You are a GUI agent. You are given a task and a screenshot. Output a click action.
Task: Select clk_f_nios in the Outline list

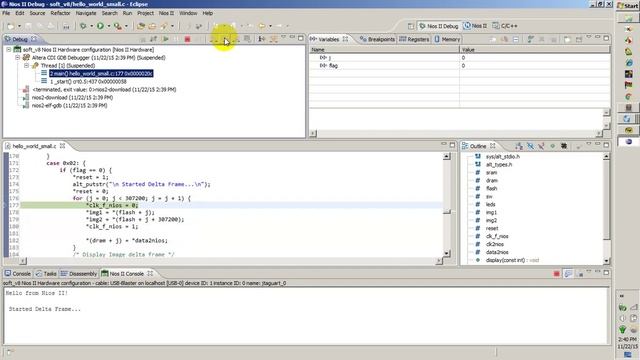tap(497, 236)
